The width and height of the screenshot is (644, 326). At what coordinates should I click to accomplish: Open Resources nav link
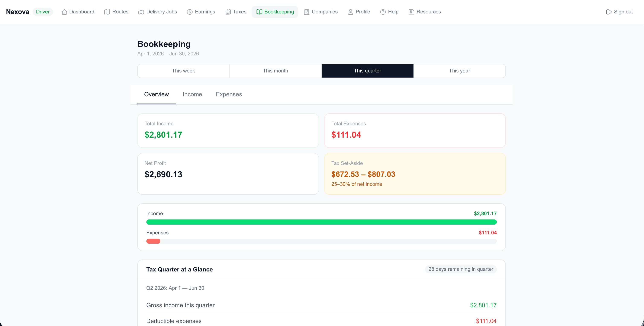coord(425,12)
